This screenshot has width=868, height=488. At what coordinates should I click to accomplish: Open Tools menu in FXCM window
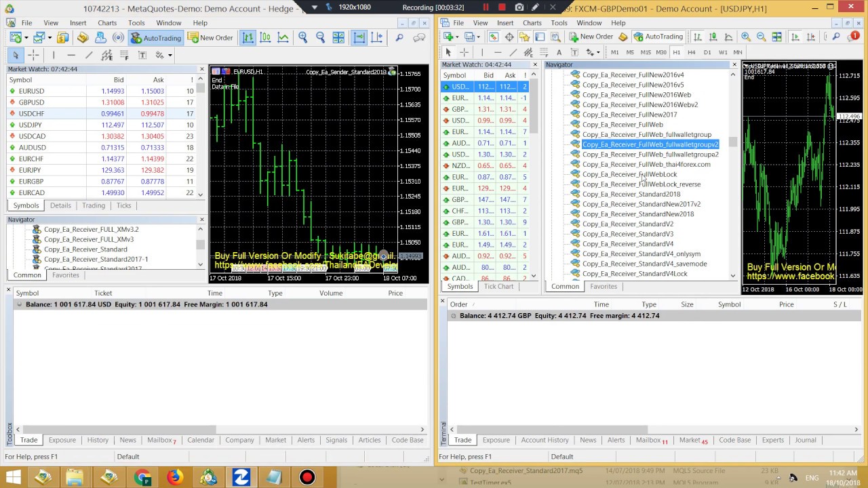click(x=559, y=22)
